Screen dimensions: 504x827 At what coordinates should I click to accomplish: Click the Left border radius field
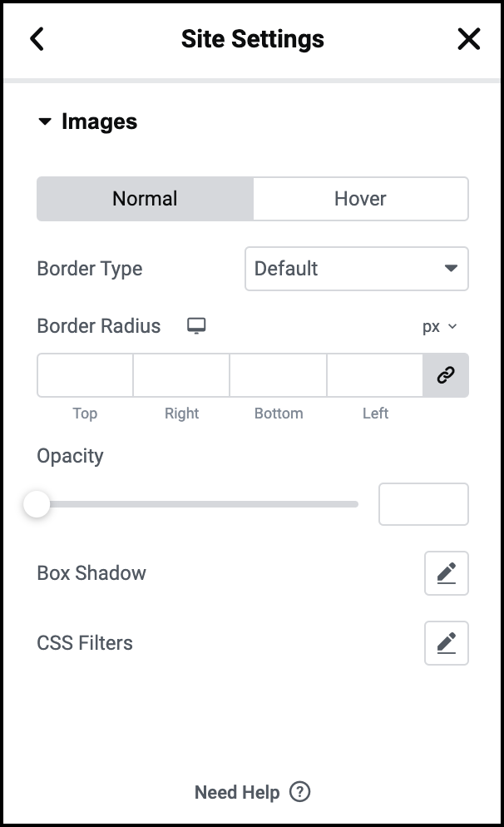point(375,375)
